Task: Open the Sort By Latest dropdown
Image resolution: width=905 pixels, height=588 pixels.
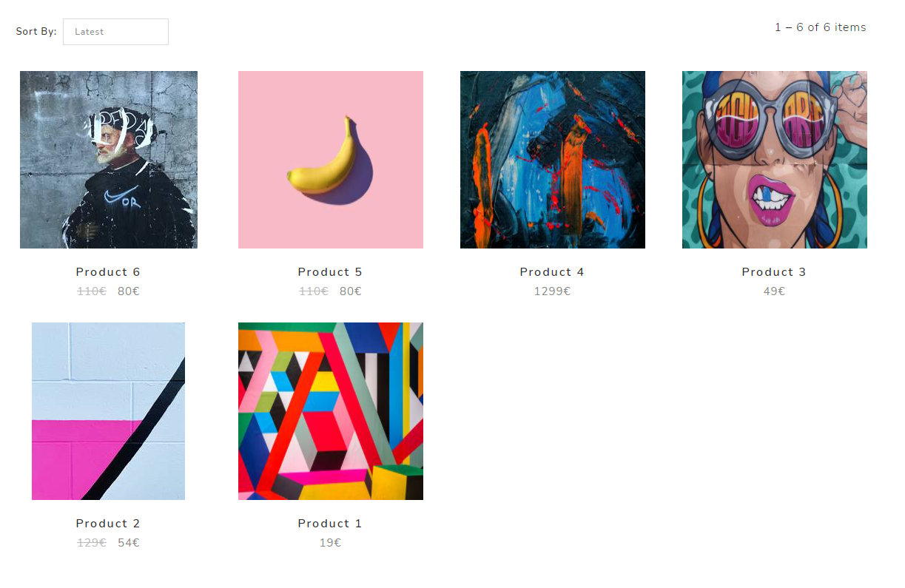Action: coord(115,32)
